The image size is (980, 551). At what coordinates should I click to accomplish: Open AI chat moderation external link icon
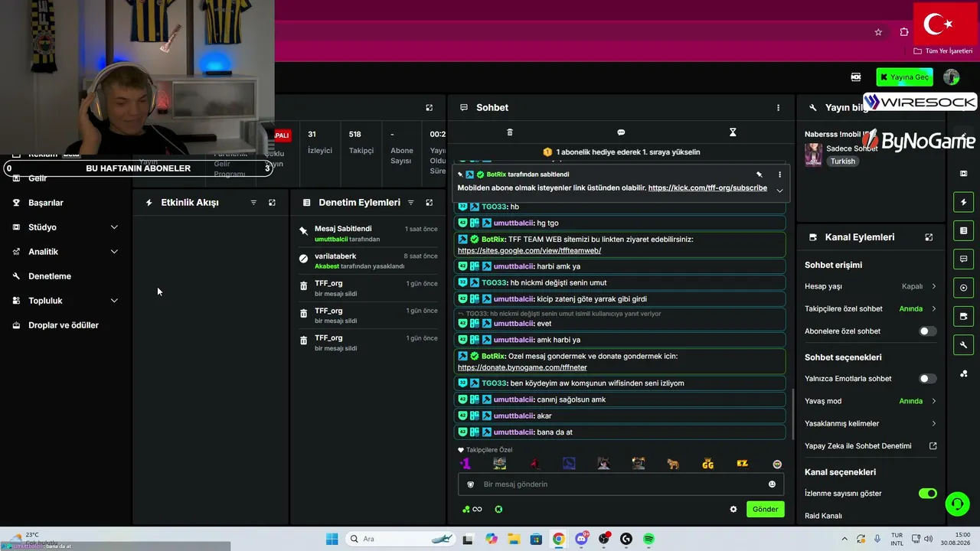click(x=933, y=446)
